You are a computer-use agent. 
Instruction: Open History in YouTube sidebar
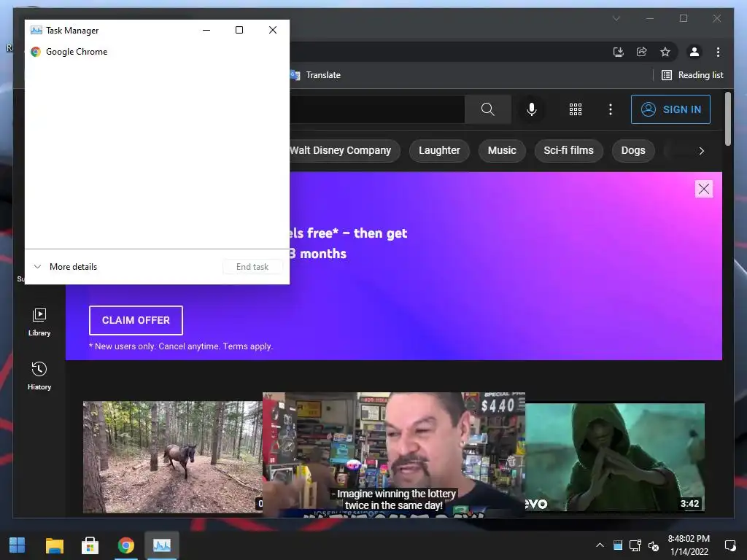click(x=39, y=376)
